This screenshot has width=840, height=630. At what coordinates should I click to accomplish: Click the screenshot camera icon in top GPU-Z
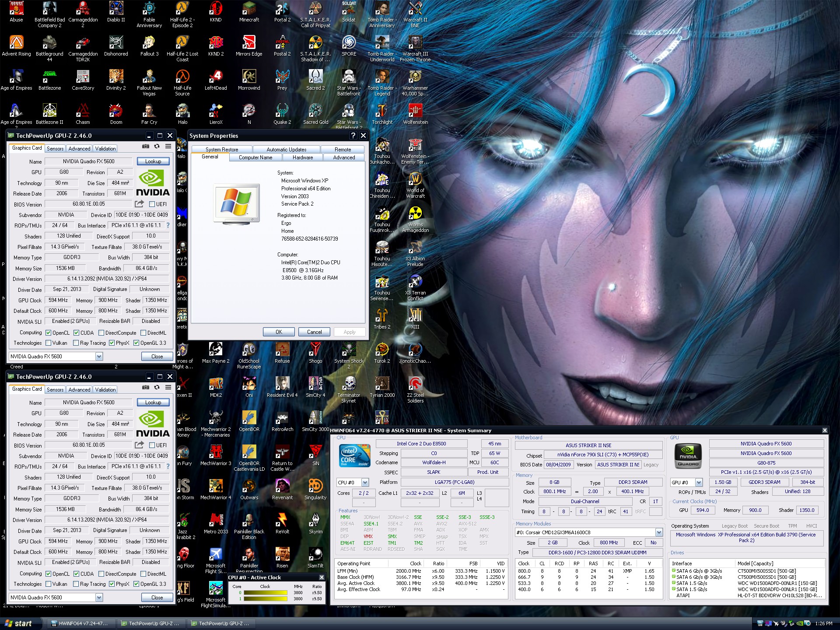tap(146, 147)
